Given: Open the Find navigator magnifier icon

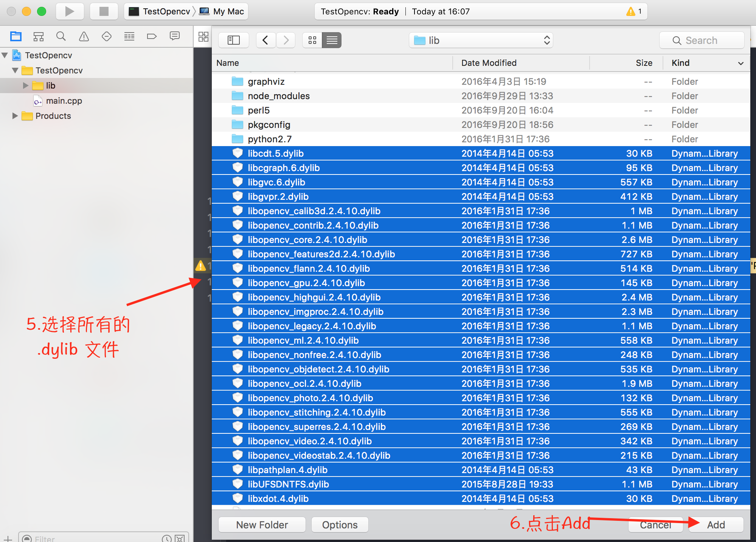Looking at the screenshot, I should [x=61, y=36].
